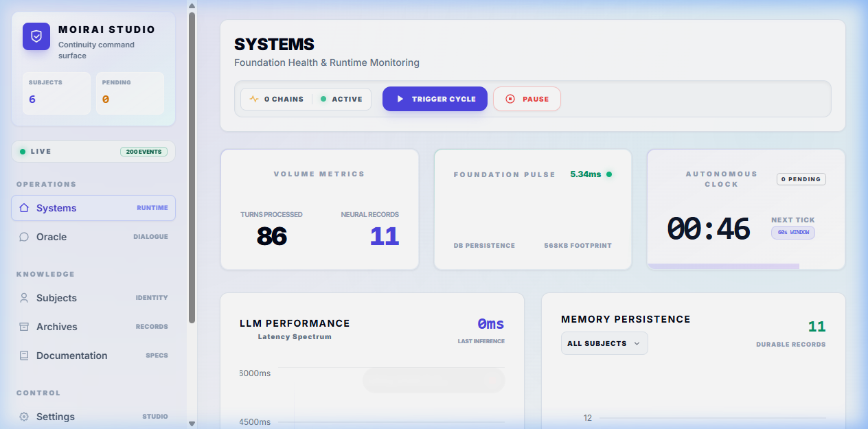Go to Subjects identity section

click(93, 298)
